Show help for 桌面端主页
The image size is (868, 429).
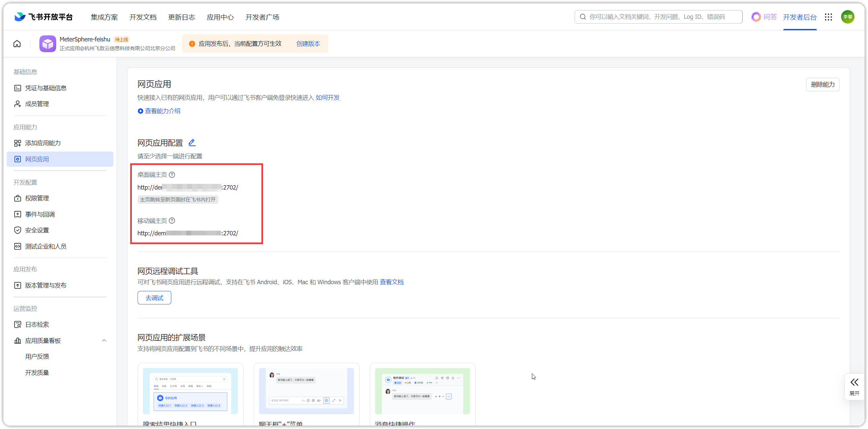[x=172, y=175]
